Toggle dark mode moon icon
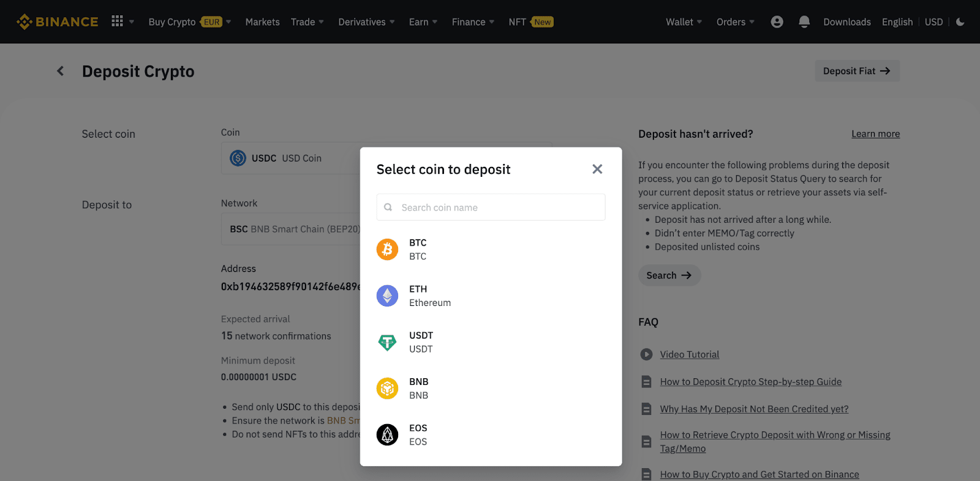This screenshot has height=481, width=980. pyautogui.click(x=960, y=22)
